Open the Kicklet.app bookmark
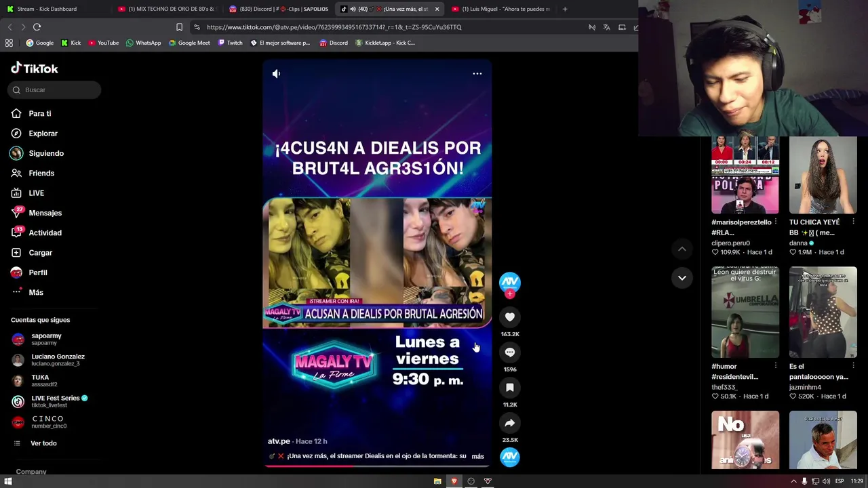Image resolution: width=868 pixels, height=488 pixels. (x=385, y=43)
